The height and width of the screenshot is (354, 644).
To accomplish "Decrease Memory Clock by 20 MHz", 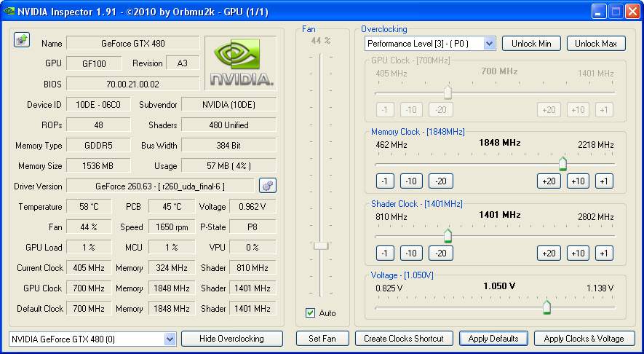I will tap(441, 181).
